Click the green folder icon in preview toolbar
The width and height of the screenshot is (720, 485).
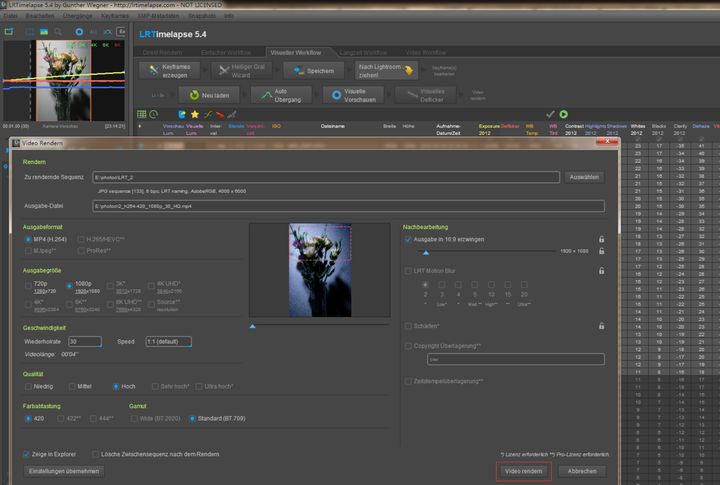click(x=9, y=32)
